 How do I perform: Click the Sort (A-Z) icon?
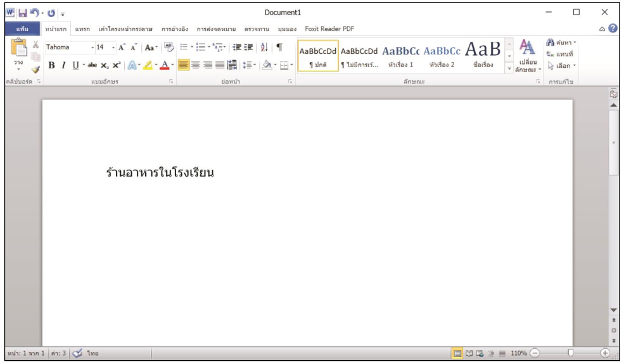[x=264, y=47]
